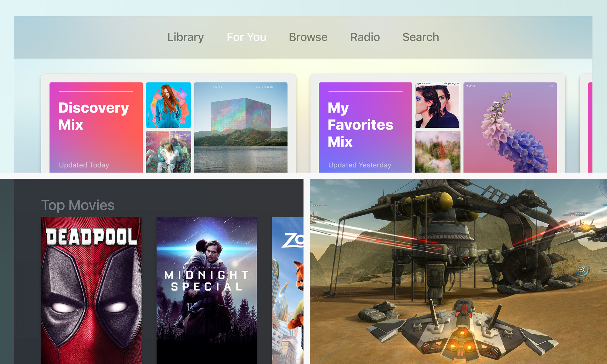
Task: Open the blurry flower field album cover
Action: click(x=438, y=152)
